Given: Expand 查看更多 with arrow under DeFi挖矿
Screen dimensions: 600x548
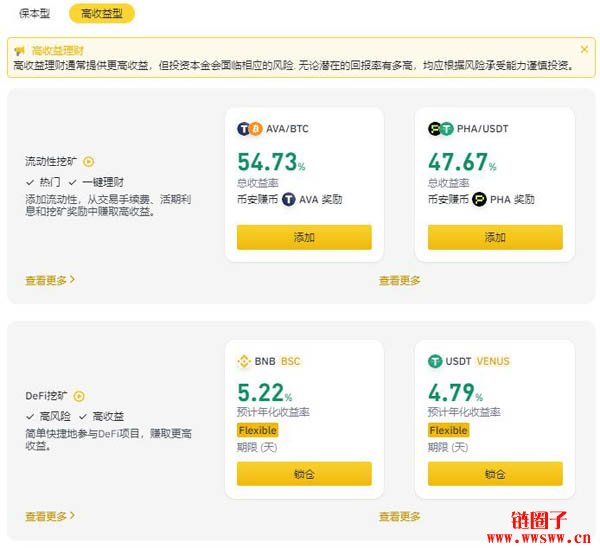Looking at the screenshot, I should point(50,516).
